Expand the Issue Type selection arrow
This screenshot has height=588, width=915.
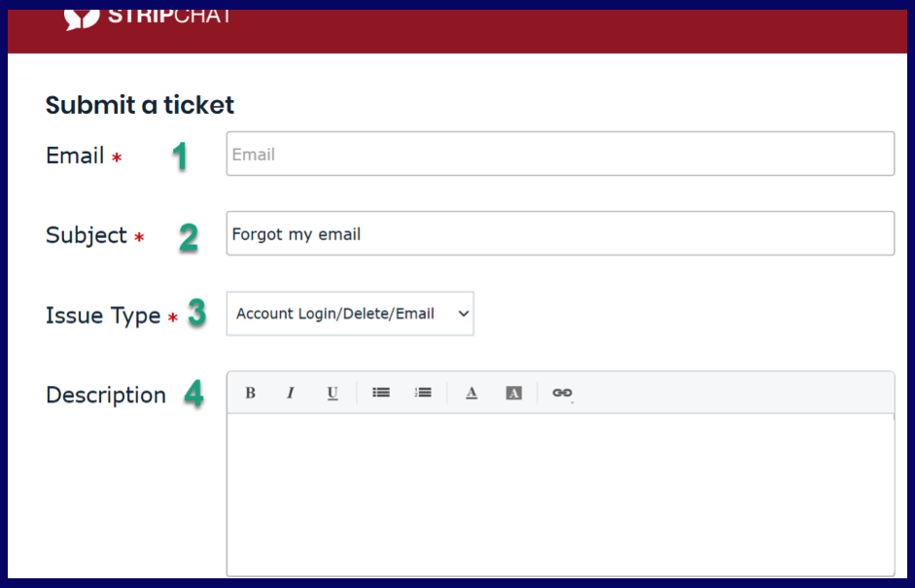point(461,313)
